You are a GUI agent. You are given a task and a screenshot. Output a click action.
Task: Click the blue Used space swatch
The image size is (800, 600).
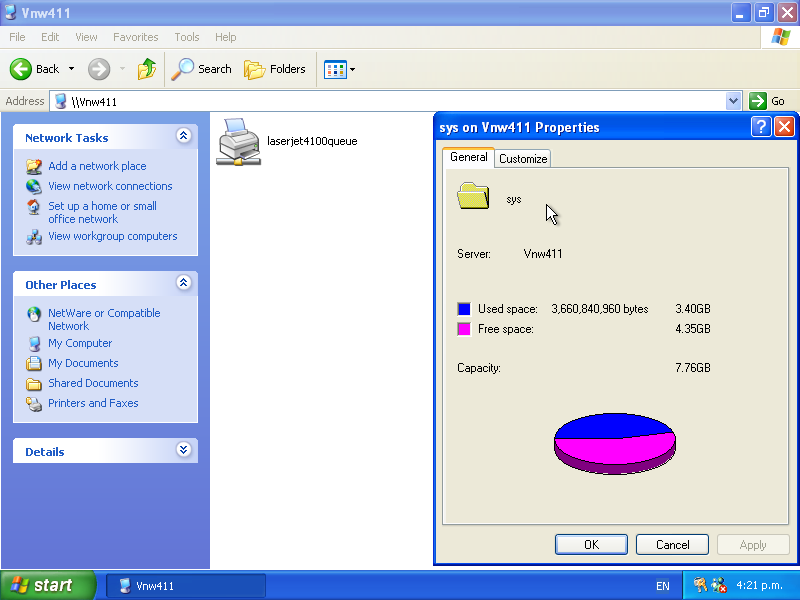click(x=464, y=309)
